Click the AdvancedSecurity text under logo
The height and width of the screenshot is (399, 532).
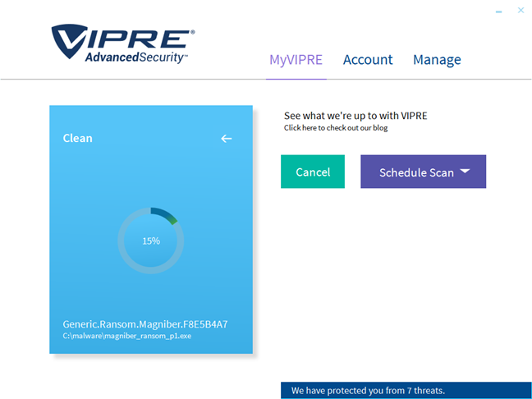click(x=136, y=57)
